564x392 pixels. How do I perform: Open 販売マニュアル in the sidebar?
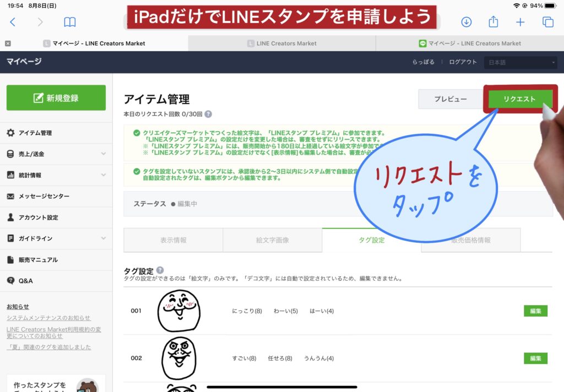point(56,260)
